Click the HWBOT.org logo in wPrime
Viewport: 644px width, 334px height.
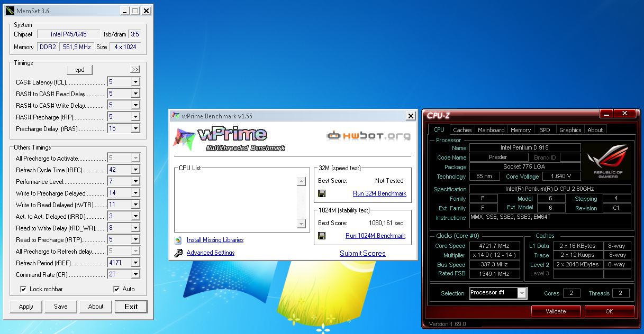coord(368,136)
